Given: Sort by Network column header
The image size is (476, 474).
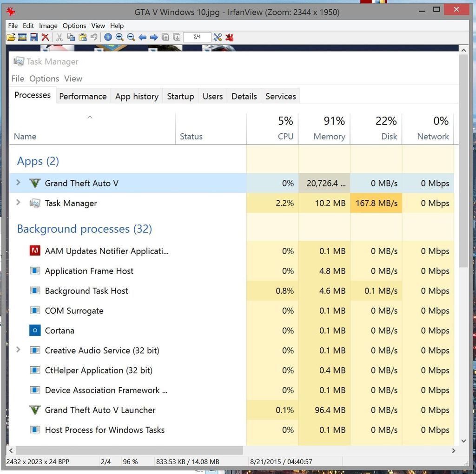Looking at the screenshot, I should [x=428, y=129].
